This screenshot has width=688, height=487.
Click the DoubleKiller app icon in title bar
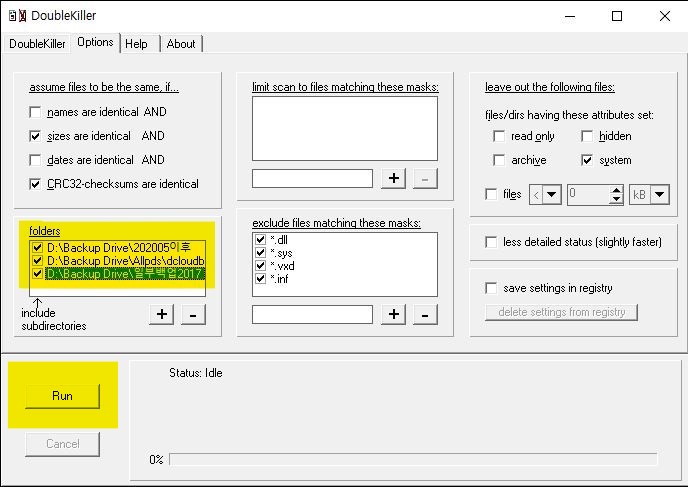(x=18, y=16)
